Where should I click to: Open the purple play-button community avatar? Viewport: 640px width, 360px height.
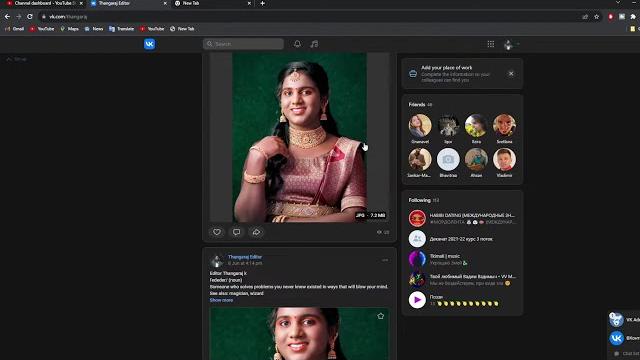tap(417, 300)
